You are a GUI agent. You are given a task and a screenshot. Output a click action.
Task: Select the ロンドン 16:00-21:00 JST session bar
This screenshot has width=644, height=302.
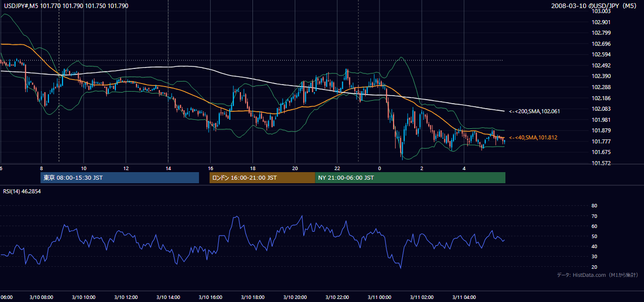point(262,178)
